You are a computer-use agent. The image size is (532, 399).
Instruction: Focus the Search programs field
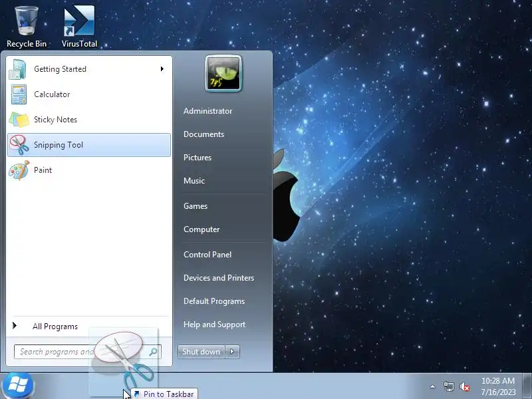tap(88, 352)
